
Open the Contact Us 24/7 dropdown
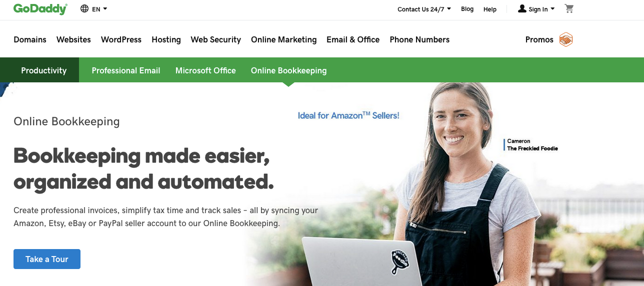pos(424,9)
